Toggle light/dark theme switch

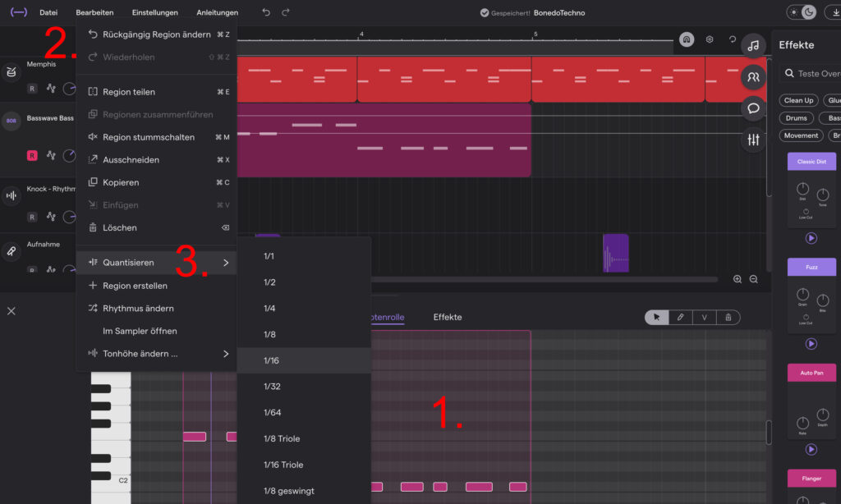click(x=802, y=12)
